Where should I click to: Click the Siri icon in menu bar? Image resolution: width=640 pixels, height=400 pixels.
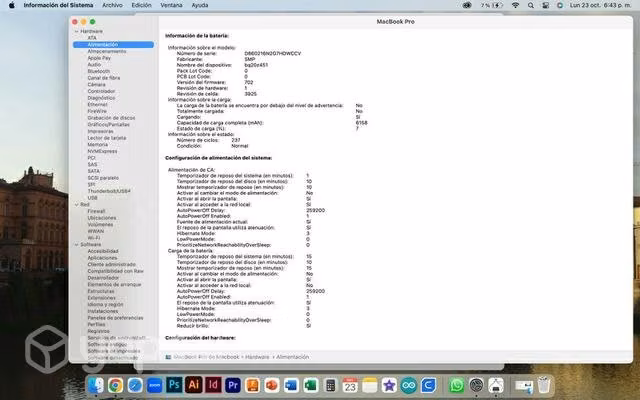tap(560, 5)
